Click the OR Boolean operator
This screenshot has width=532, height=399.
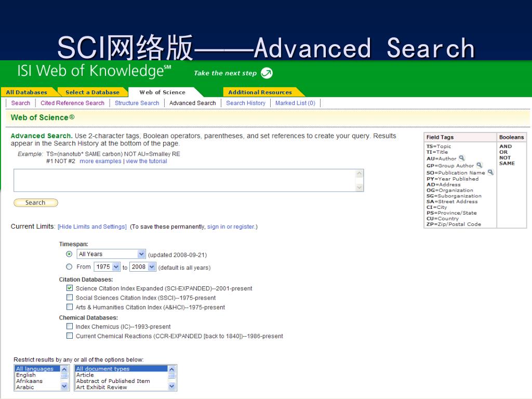503,152
